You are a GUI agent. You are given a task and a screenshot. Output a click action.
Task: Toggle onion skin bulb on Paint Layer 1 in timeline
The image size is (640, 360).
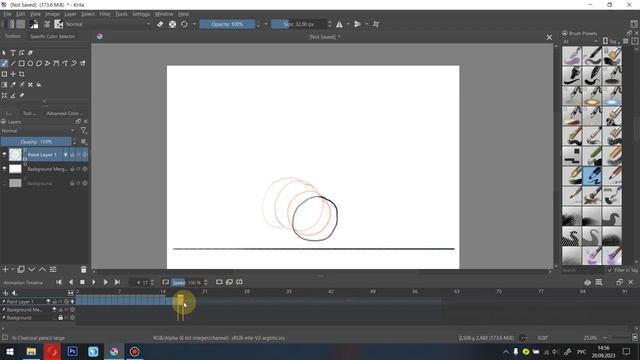[73, 302]
